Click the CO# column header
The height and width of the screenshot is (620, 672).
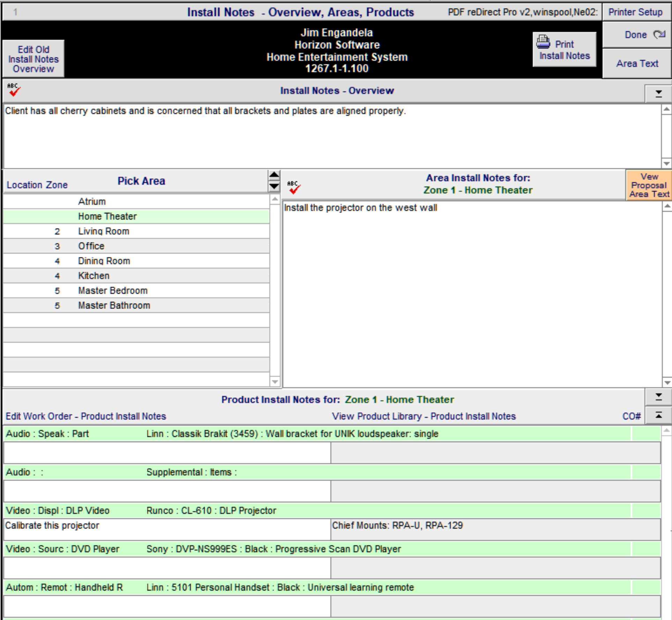pyautogui.click(x=632, y=416)
